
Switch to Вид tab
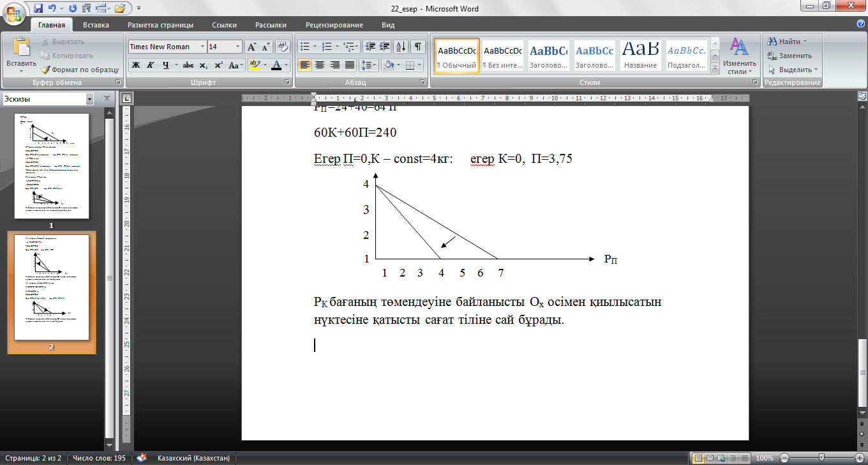tap(388, 25)
